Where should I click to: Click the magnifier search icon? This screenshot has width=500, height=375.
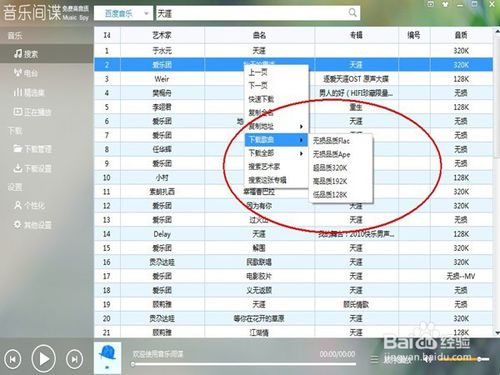[x=352, y=13]
